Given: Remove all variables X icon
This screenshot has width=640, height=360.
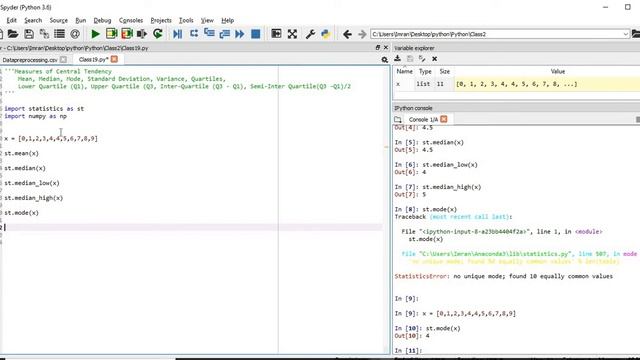Looking at the screenshot, I should (x=435, y=59).
